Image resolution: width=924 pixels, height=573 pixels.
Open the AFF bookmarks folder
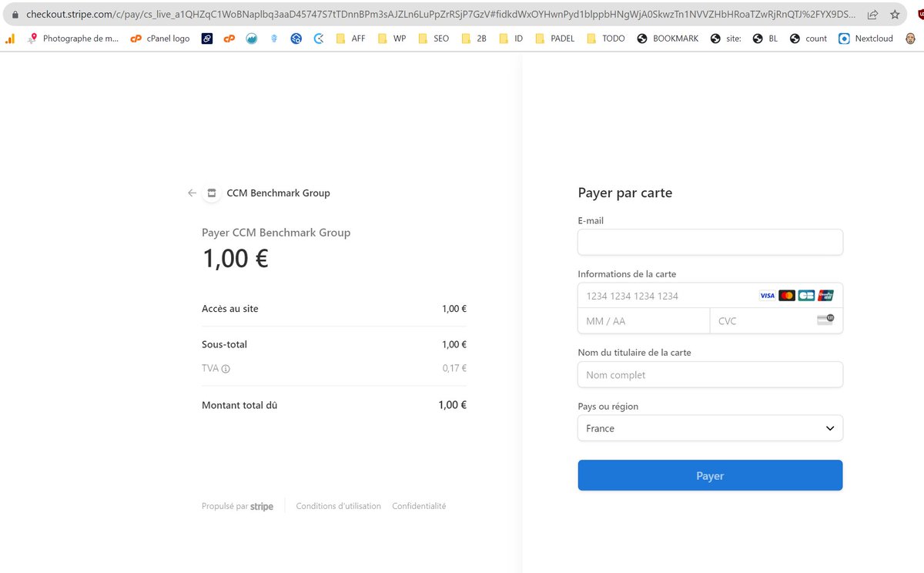[350, 39]
